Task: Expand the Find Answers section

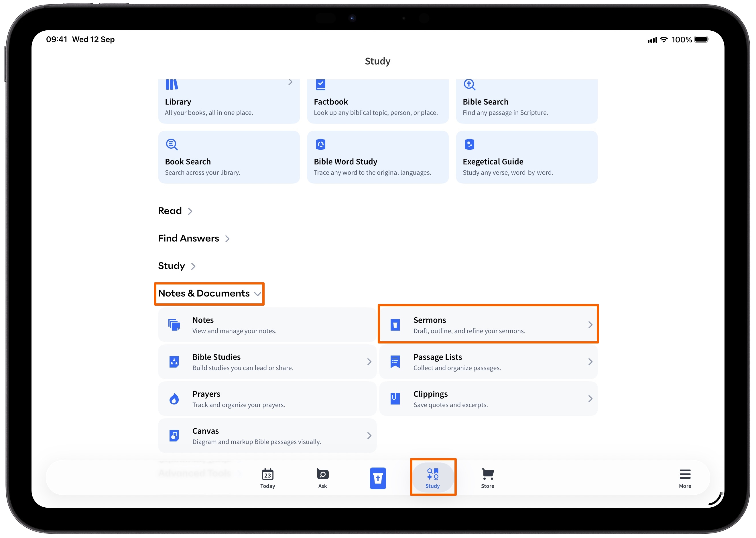Action: click(x=194, y=239)
